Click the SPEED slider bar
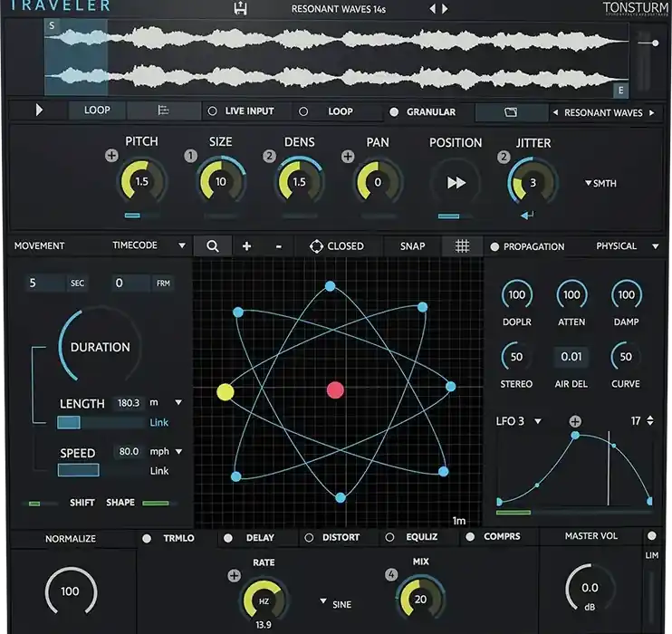 pos(101,470)
